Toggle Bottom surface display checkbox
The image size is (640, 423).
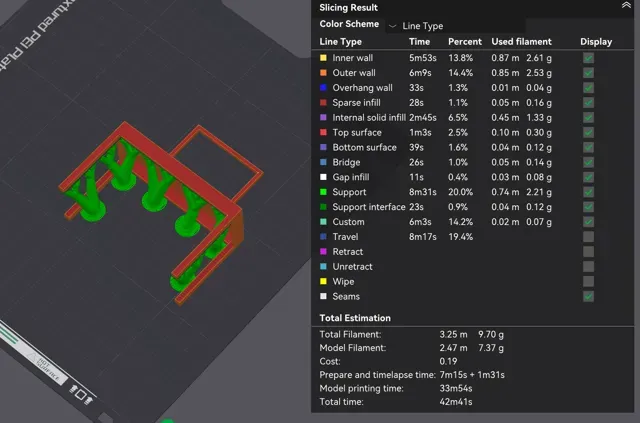coord(588,147)
